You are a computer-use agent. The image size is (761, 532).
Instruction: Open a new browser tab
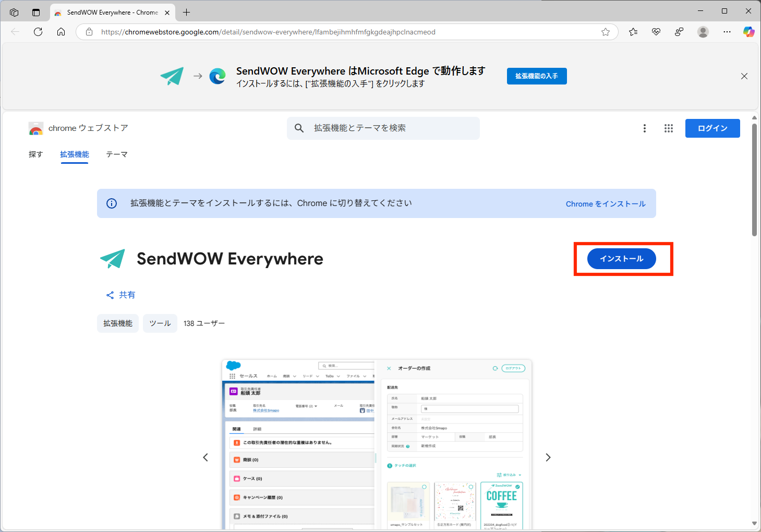[187, 12]
